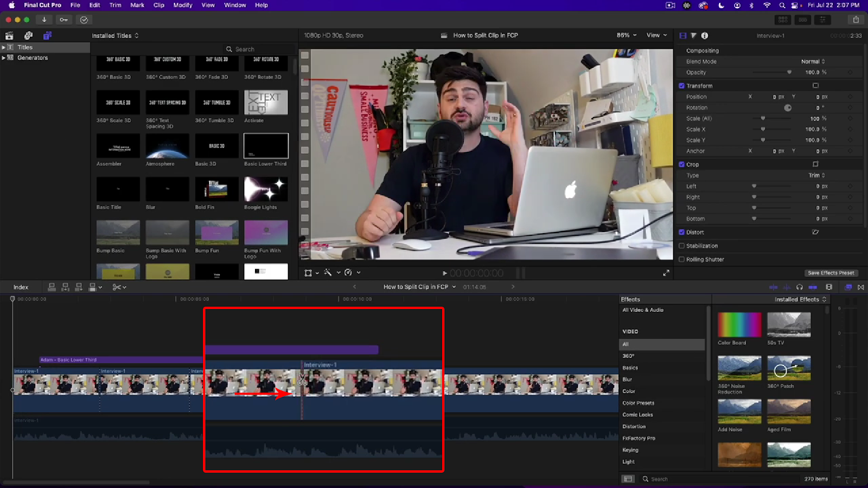Toggle effects browser thumbnail view icon
The height and width of the screenshot is (488, 868).
[x=628, y=479]
